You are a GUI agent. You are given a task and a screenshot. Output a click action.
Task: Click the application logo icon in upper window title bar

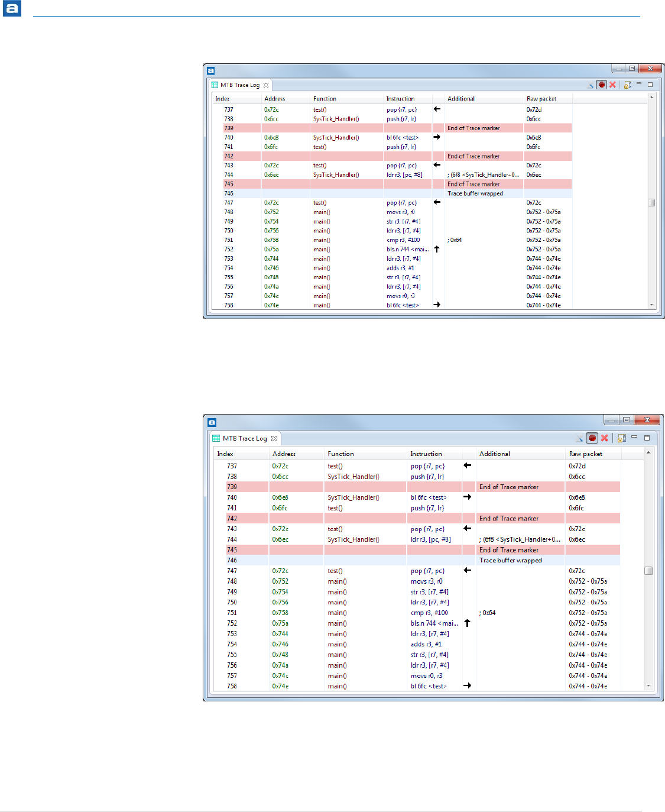210,70
